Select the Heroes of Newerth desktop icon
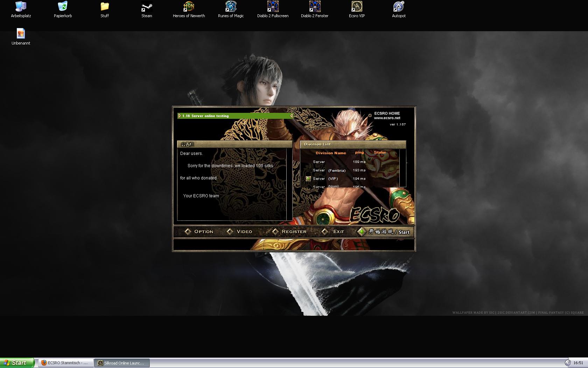588x368 pixels. point(189,7)
